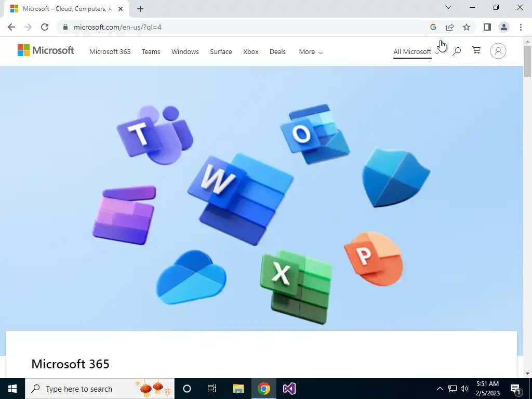The image size is (532, 399).
Task: Expand the More navigation dropdown
Action: (311, 52)
